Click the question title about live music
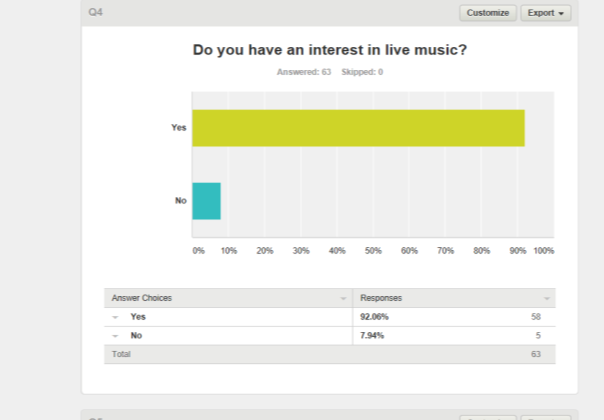 tap(330, 50)
